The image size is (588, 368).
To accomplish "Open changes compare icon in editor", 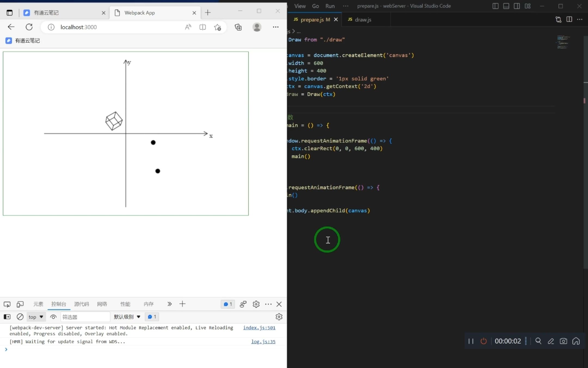I will click(559, 19).
